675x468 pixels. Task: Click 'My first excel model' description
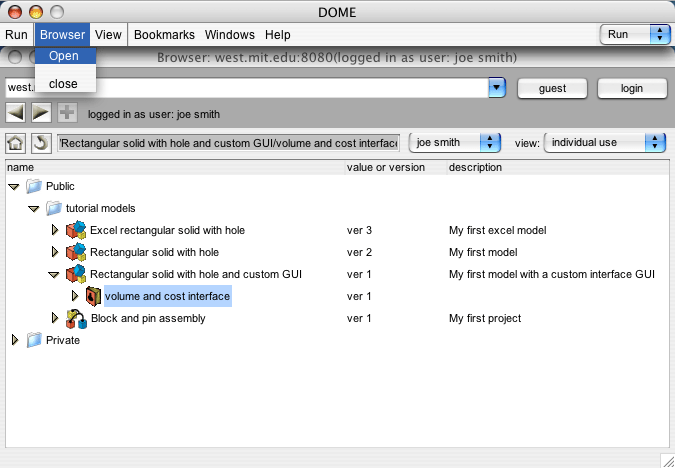point(498,230)
